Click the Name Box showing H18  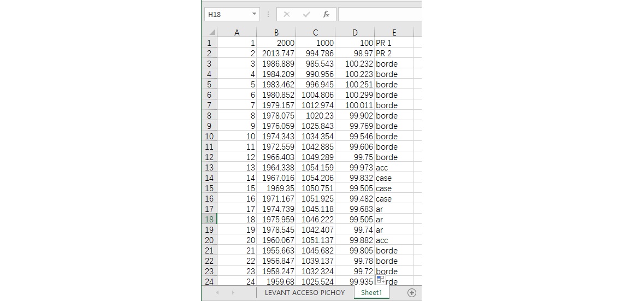227,14
